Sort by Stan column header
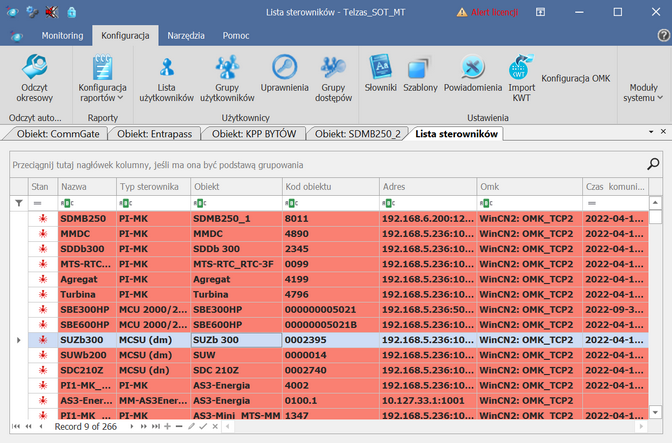Screen dimensions: 672x443 (43, 187)
